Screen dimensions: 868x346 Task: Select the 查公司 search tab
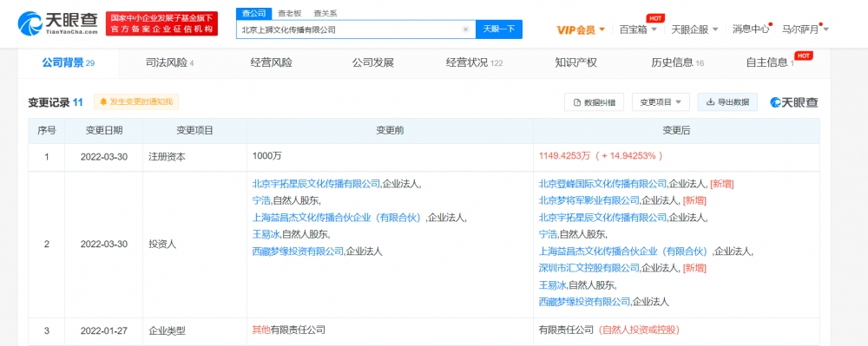pos(254,13)
